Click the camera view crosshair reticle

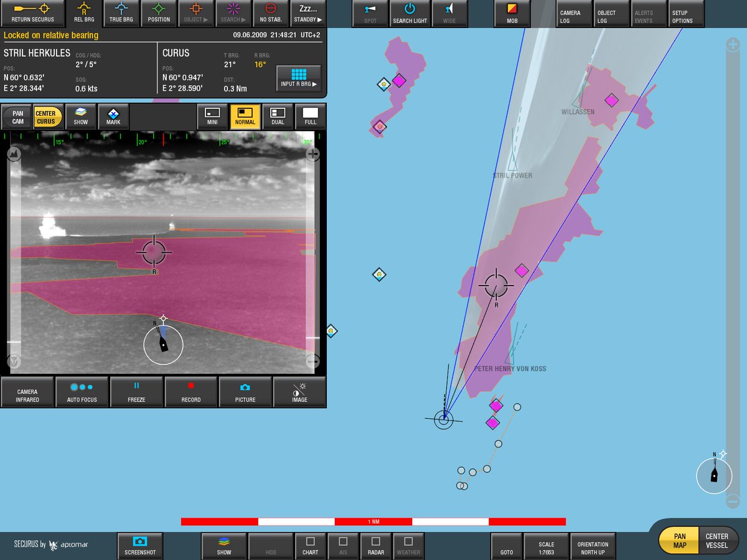click(x=154, y=251)
